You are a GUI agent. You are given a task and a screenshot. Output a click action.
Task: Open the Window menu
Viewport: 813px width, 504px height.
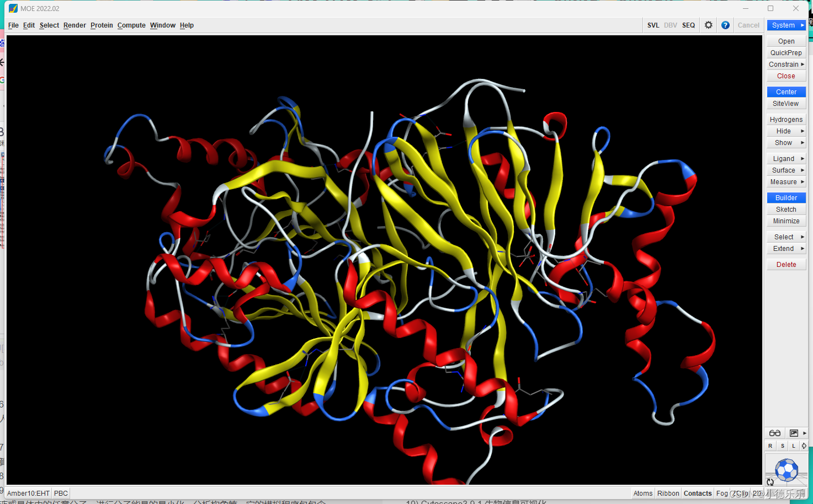coord(163,25)
